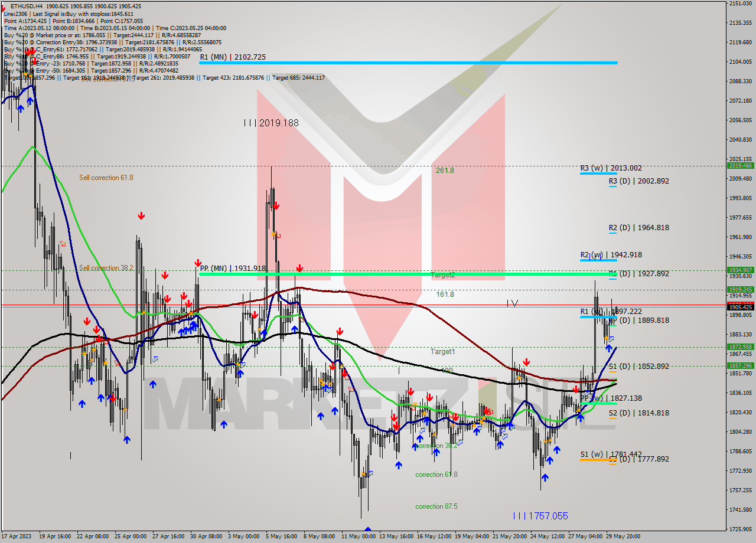This screenshot has height=543, width=756.
Task: Click the 1725.905 price axis value
Action: [x=740, y=529]
